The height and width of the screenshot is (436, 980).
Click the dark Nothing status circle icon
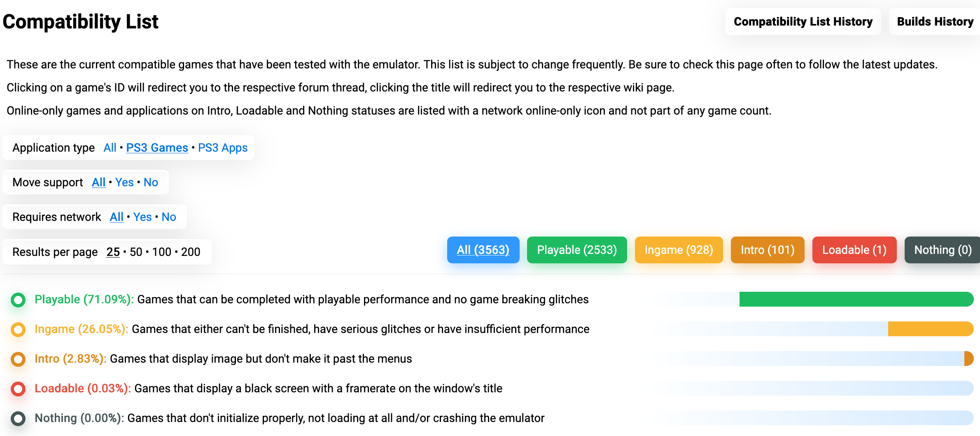coord(18,418)
